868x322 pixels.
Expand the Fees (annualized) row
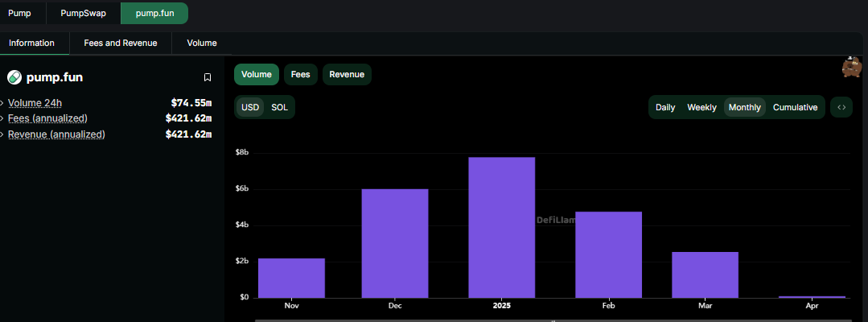[47, 118]
